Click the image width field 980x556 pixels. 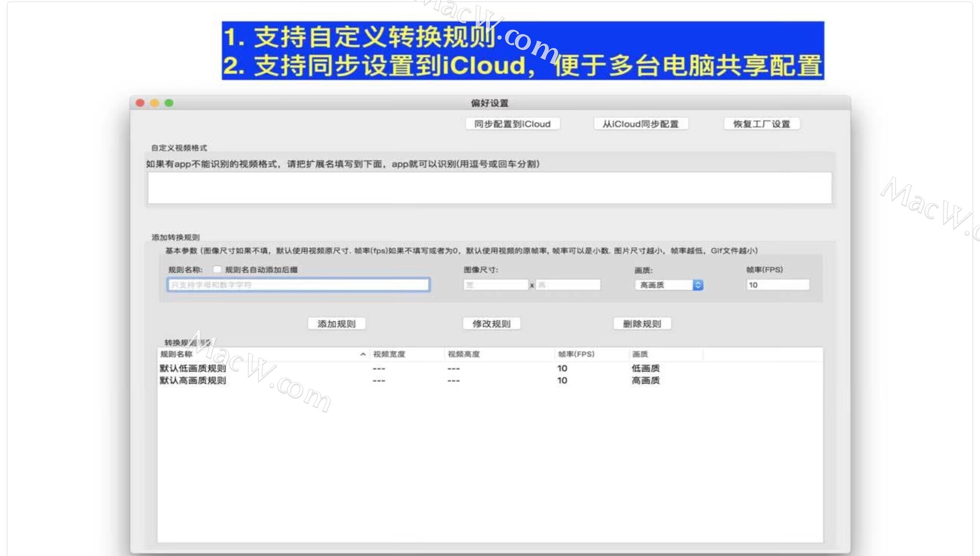pyautogui.click(x=495, y=285)
